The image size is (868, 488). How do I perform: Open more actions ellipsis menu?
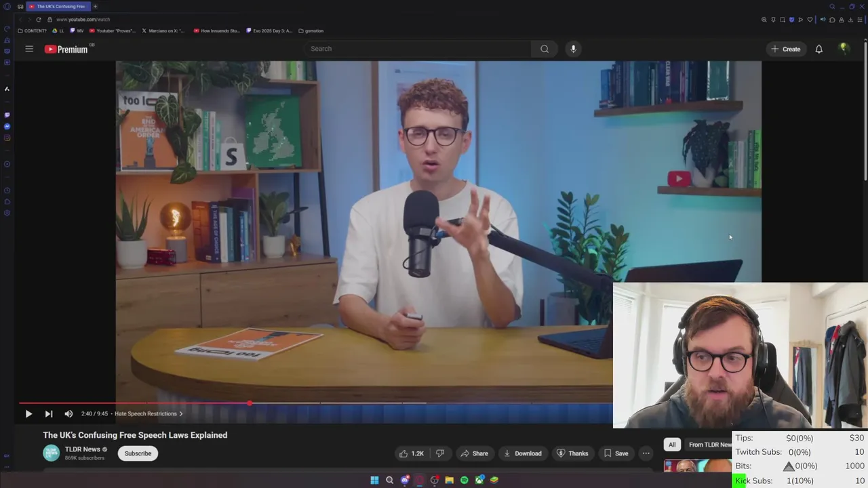[646, 453]
